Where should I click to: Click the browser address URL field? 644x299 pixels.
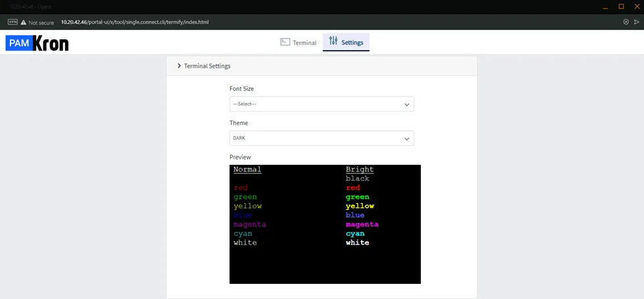135,22
